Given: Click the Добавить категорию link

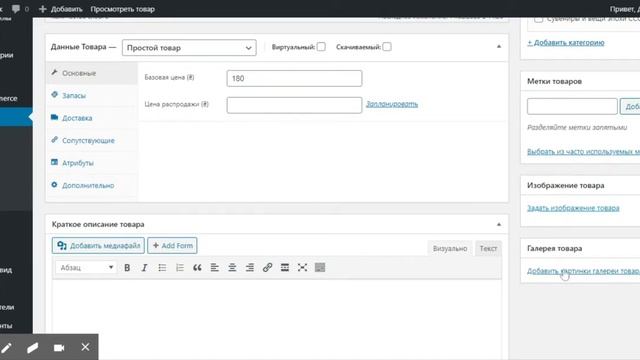Looking at the screenshot, I should point(566,42).
